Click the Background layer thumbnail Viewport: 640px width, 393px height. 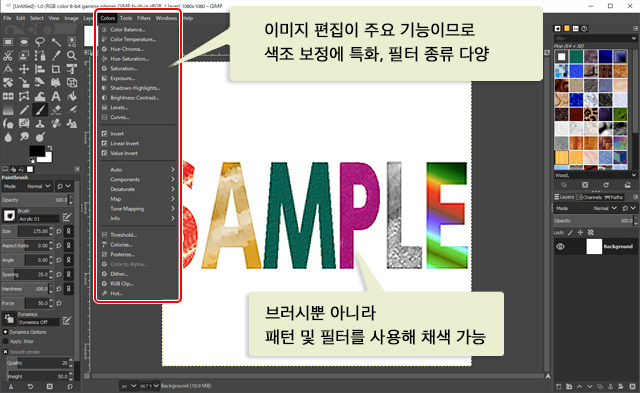[594, 246]
